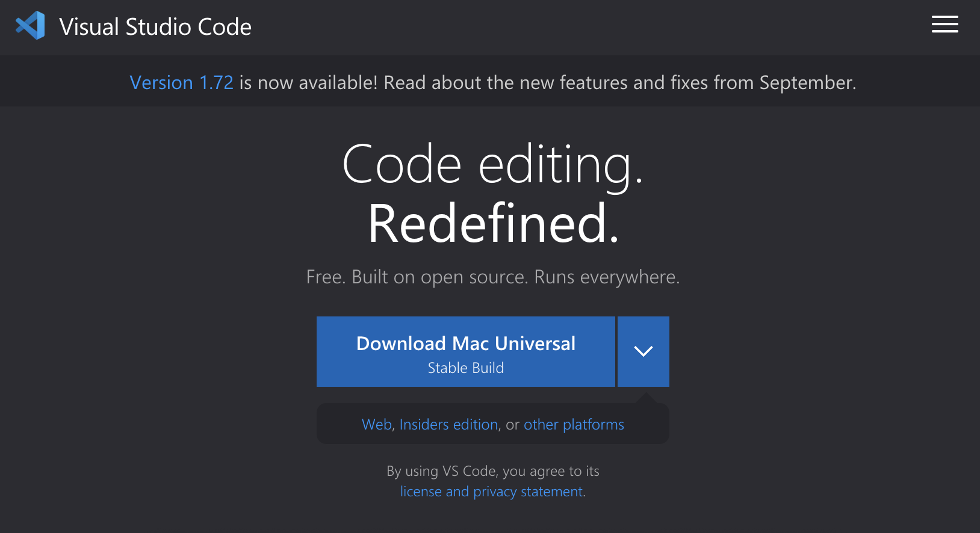The width and height of the screenshot is (980, 533).
Task: Open the Version 1.72 release notes link
Action: [181, 82]
